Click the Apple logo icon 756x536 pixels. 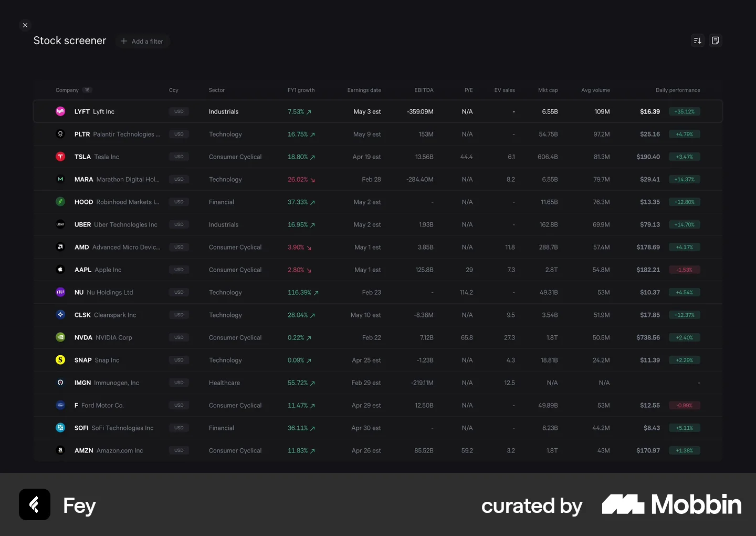(x=60, y=270)
